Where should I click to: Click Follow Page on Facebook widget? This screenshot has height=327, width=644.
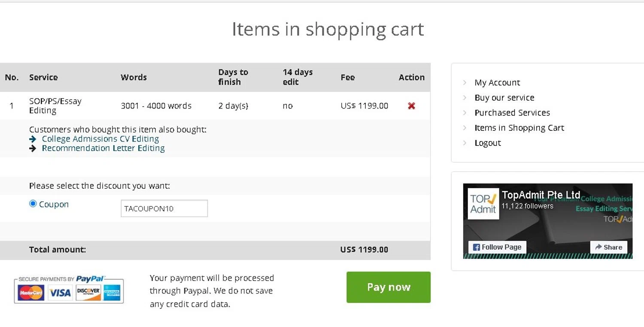(x=497, y=247)
